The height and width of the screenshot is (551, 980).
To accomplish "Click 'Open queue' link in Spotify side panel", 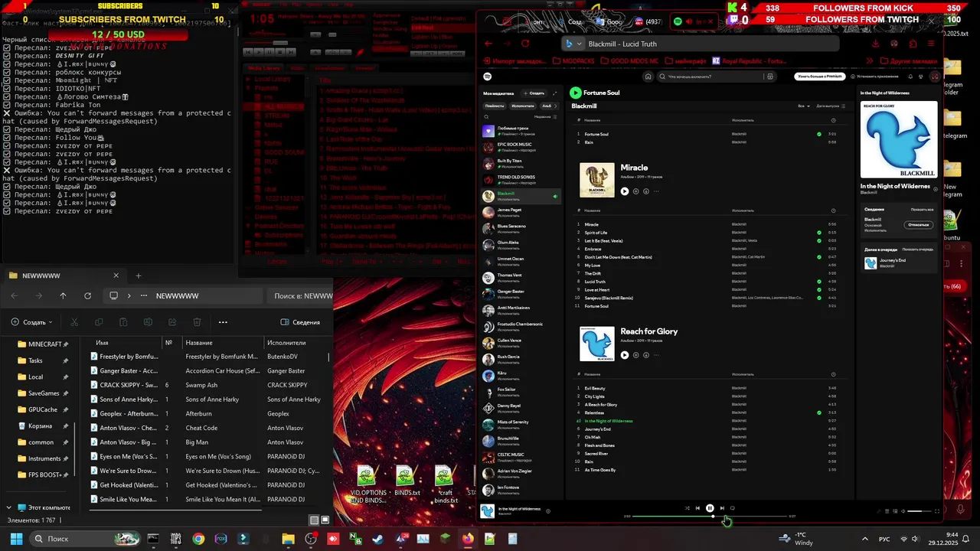I will (917, 249).
